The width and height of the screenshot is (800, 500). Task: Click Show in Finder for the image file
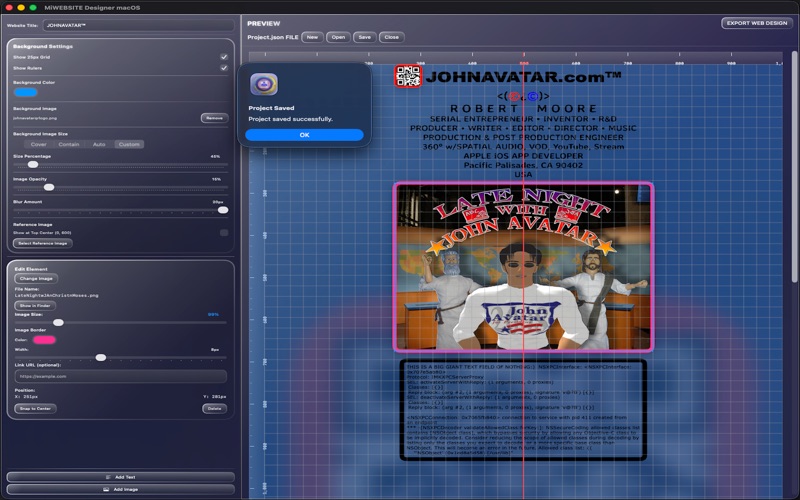[x=35, y=306]
